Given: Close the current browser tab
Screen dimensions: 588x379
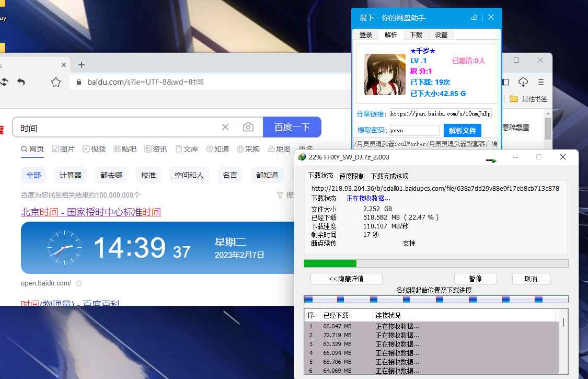Looking at the screenshot, I should pyautogui.click(x=64, y=65).
